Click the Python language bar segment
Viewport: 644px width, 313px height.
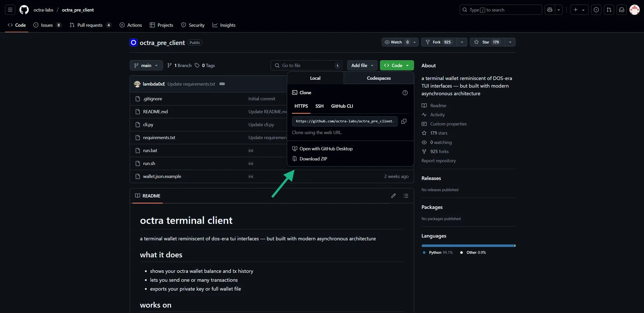coord(468,245)
